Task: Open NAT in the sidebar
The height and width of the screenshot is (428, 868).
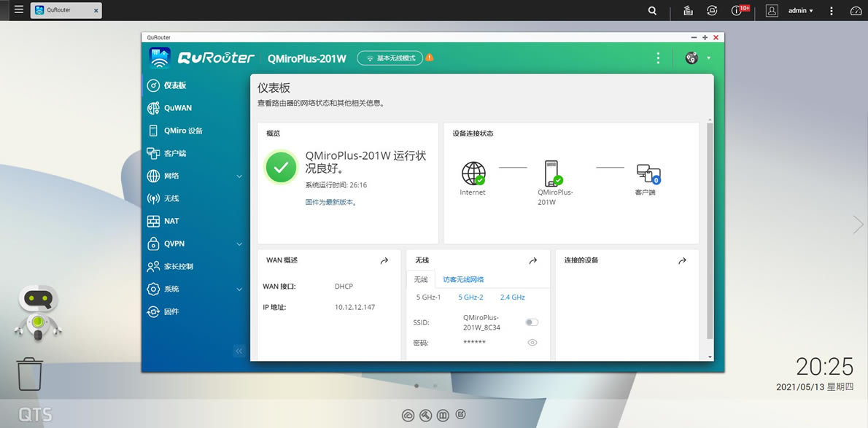Action: [x=193, y=221]
